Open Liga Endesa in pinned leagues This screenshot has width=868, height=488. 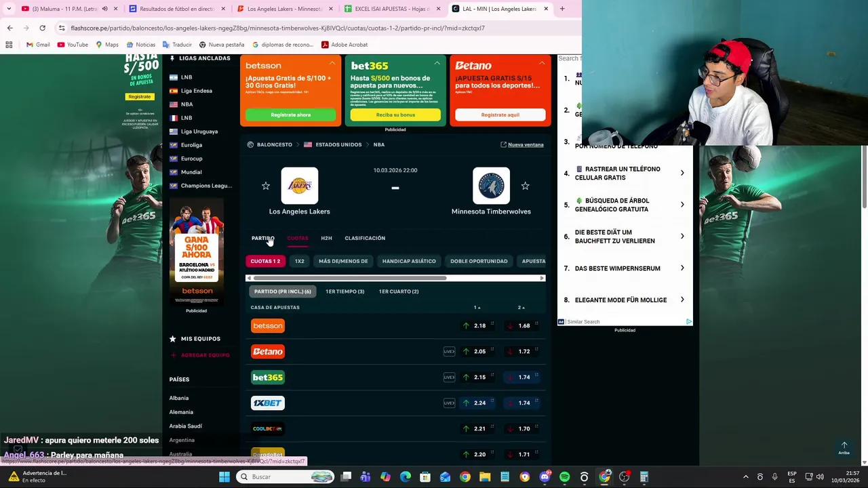(196, 91)
